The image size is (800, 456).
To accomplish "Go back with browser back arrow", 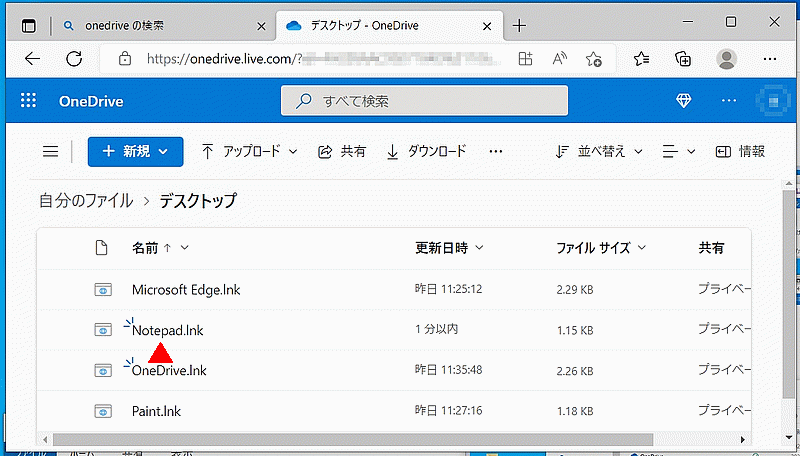I will point(33,59).
